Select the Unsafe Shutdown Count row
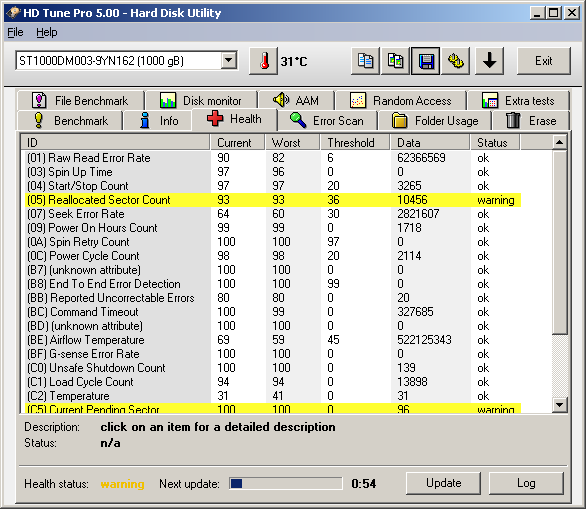 click(x=273, y=368)
